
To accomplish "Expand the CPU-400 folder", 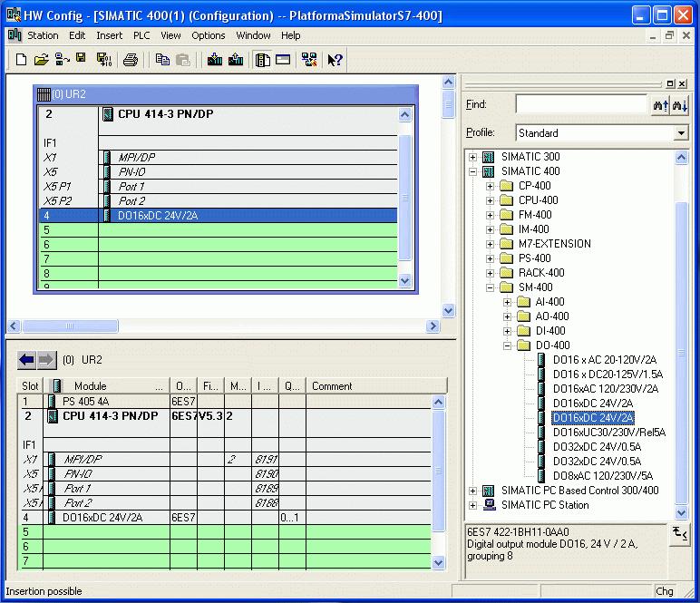I will pyautogui.click(x=491, y=200).
